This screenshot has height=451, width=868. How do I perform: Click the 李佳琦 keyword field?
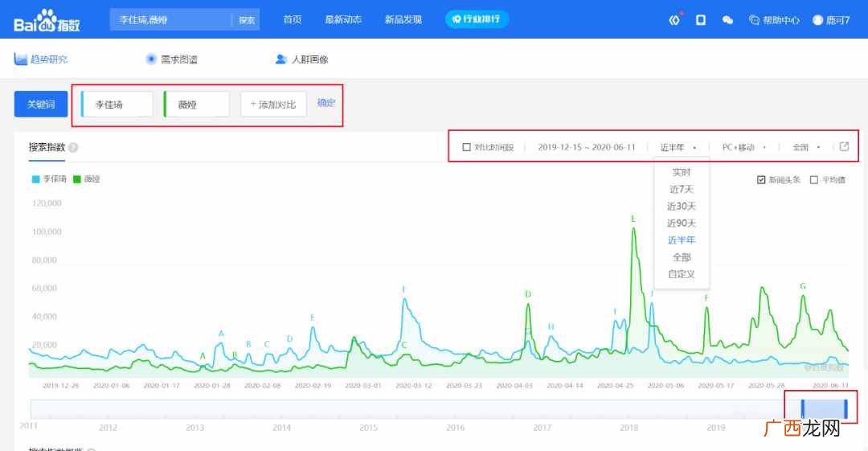pos(117,105)
